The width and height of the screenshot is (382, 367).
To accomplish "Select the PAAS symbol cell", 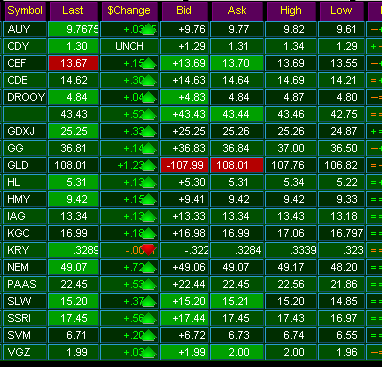I will 25,284.
